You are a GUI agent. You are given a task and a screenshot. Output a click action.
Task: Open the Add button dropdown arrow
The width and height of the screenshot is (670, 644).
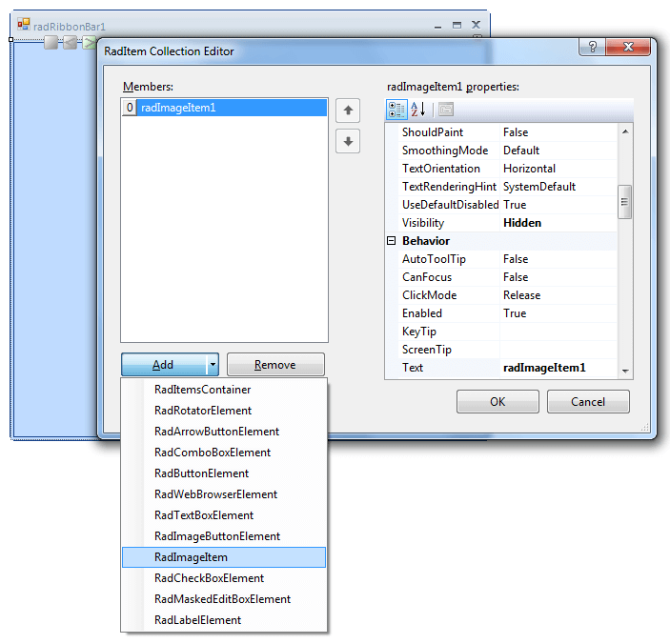click(x=213, y=365)
